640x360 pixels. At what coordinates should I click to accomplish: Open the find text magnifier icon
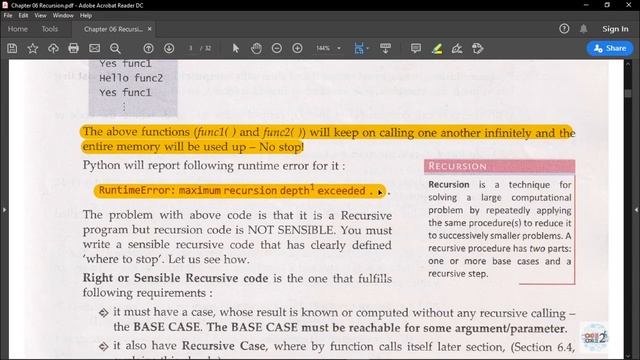[x=115, y=48]
